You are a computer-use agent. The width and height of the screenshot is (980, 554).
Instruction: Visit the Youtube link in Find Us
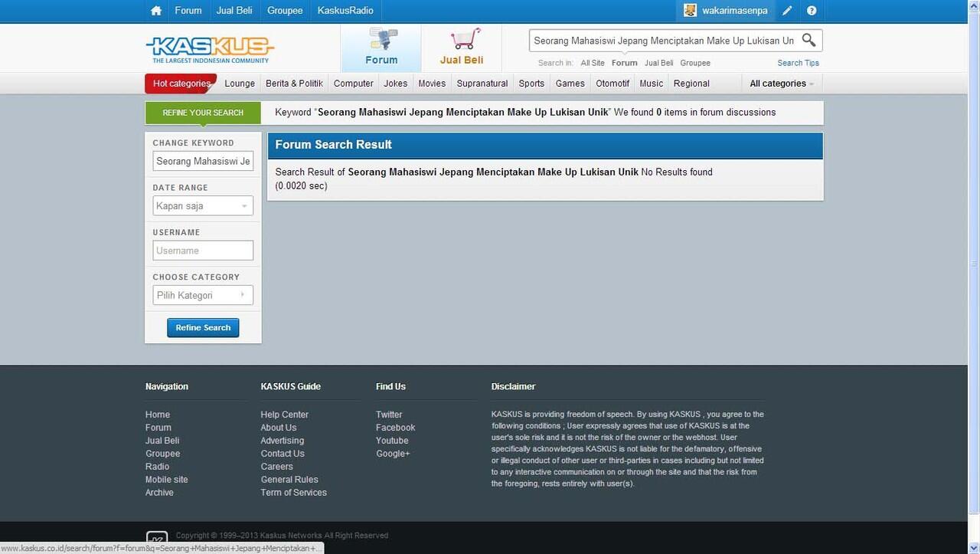(392, 441)
